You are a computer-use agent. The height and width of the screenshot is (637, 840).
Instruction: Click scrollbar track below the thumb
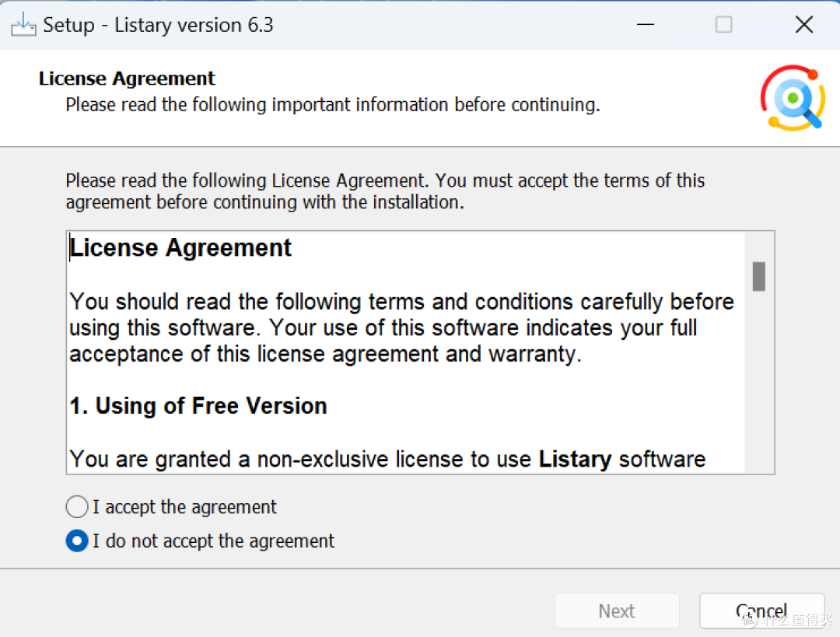click(x=758, y=380)
